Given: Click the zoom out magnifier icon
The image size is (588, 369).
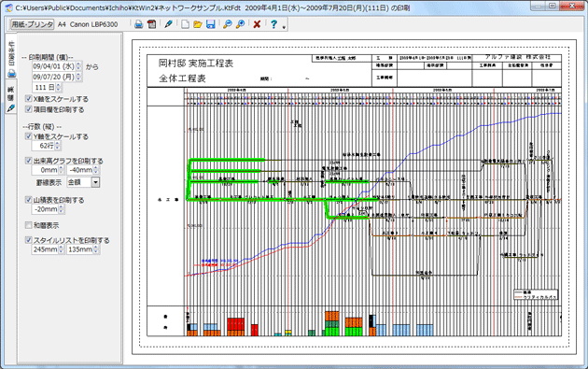Looking at the screenshot, I should 227,24.
